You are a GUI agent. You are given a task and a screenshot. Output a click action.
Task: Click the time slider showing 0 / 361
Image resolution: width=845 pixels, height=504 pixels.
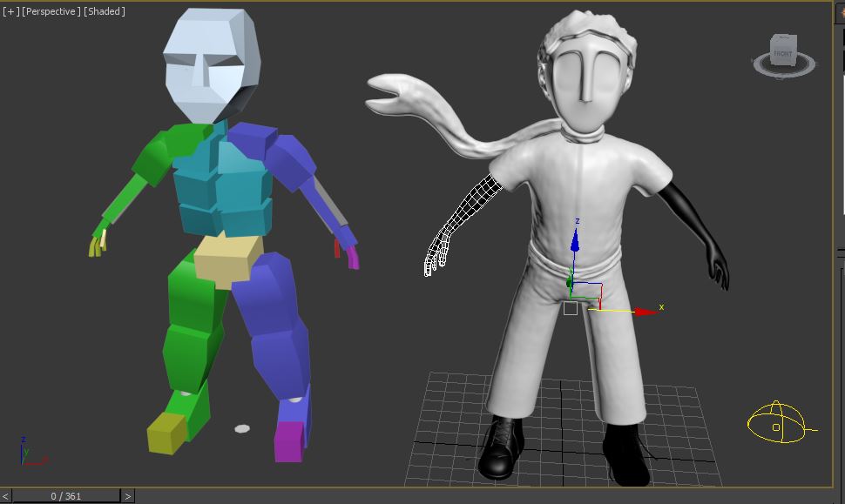coord(66,496)
